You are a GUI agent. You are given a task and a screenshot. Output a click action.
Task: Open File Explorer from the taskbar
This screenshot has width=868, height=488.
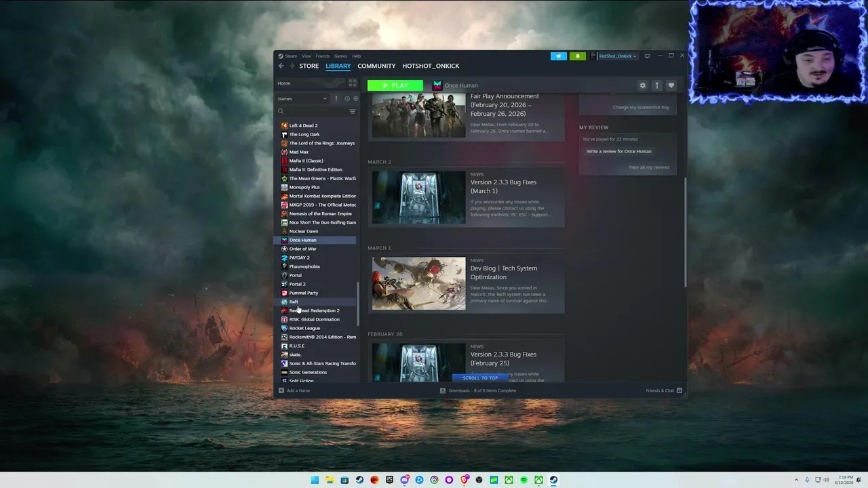330,480
